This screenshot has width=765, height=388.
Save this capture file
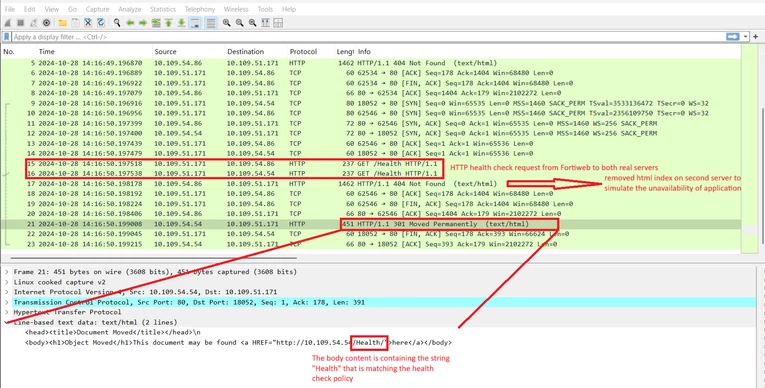(75, 22)
